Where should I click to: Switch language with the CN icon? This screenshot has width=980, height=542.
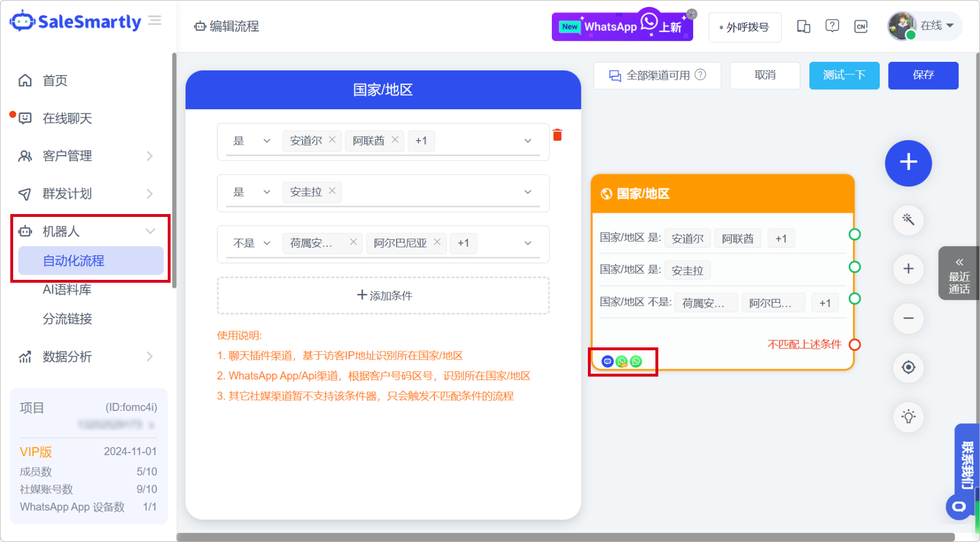pyautogui.click(x=860, y=26)
